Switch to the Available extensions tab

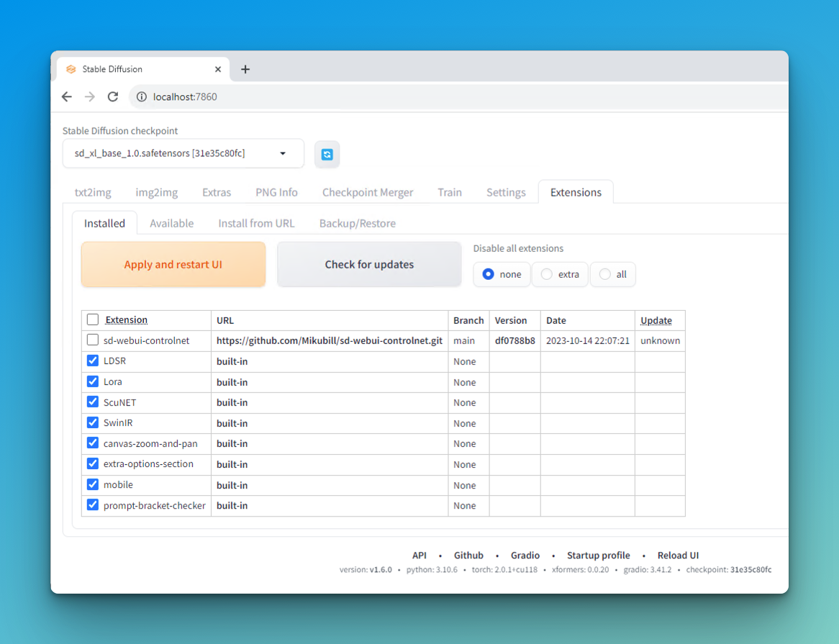click(x=171, y=223)
